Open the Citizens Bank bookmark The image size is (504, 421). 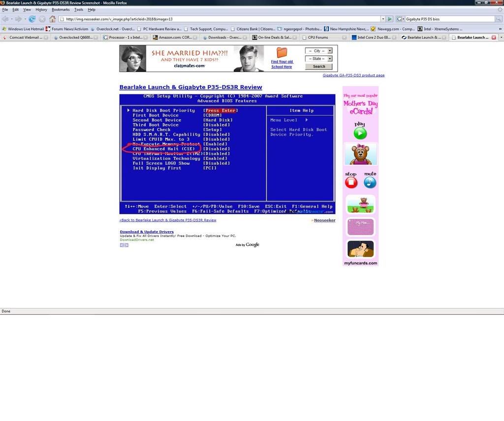252,29
